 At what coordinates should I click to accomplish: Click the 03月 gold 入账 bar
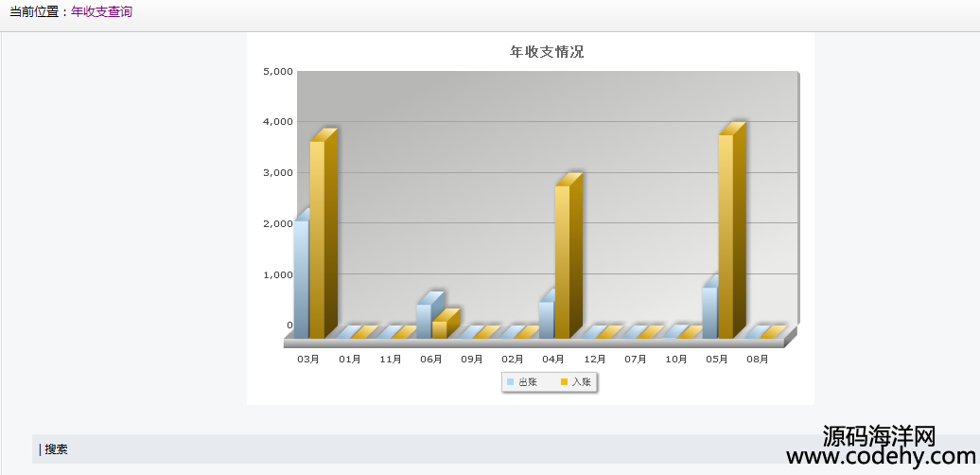pyautogui.click(x=324, y=234)
